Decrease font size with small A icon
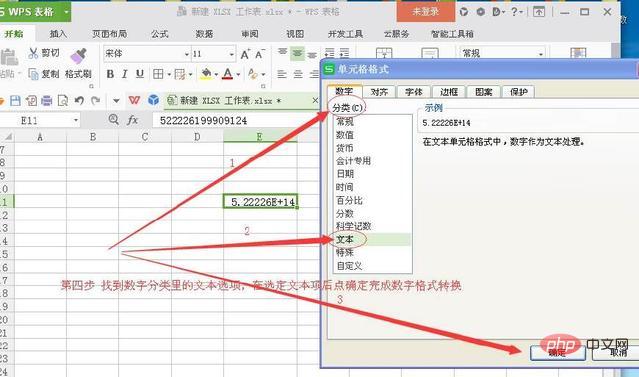The width and height of the screenshot is (639, 377). click(260, 54)
